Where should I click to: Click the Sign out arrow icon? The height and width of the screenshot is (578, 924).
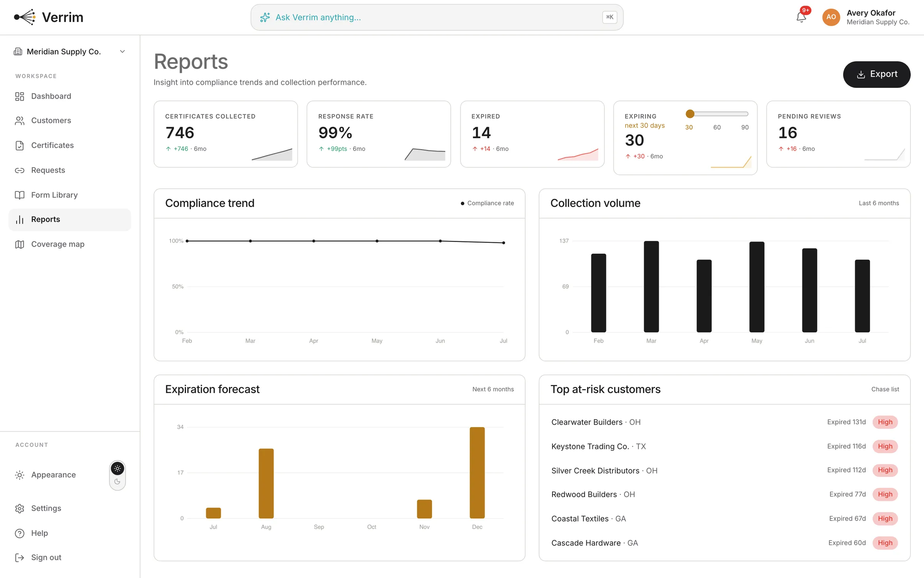coord(20,558)
